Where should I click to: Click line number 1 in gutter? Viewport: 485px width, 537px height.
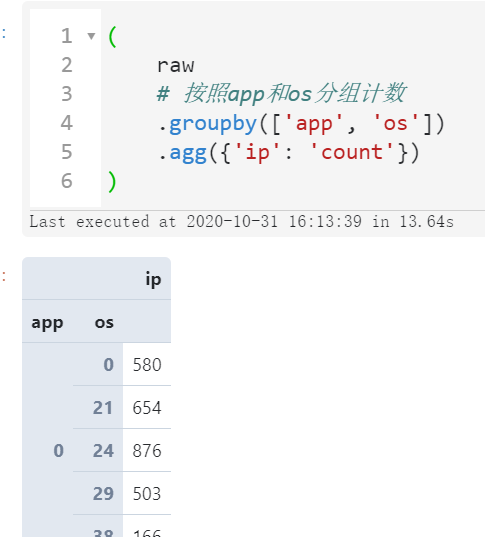(x=67, y=36)
